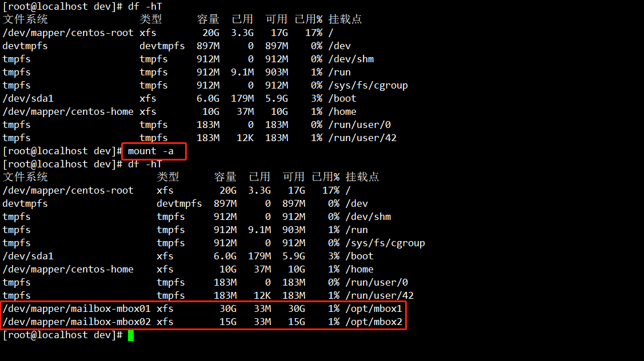Viewport: 644px width, 361px height.
Task: Click the /opt/mbox2 mount point
Action: (373, 322)
